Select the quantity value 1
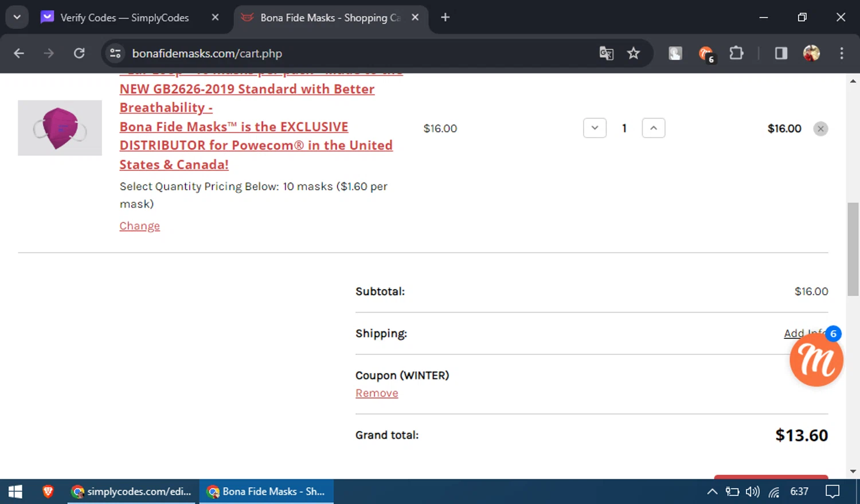Image resolution: width=860 pixels, height=504 pixels. [x=624, y=128]
